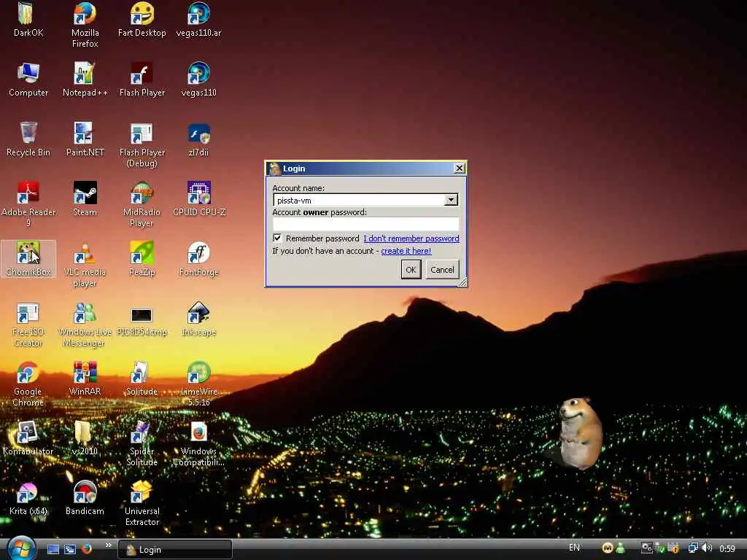The width and height of the screenshot is (747, 560).
Task: Select the Bandicam desktop icon
Action: pyautogui.click(x=85, y=492)
